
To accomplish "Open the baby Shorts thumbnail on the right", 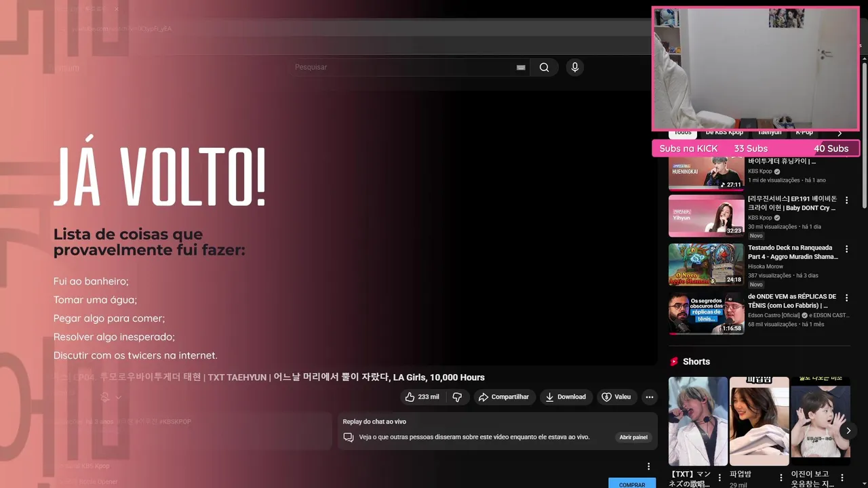I will pyautogui.click(x=821, y=421).
